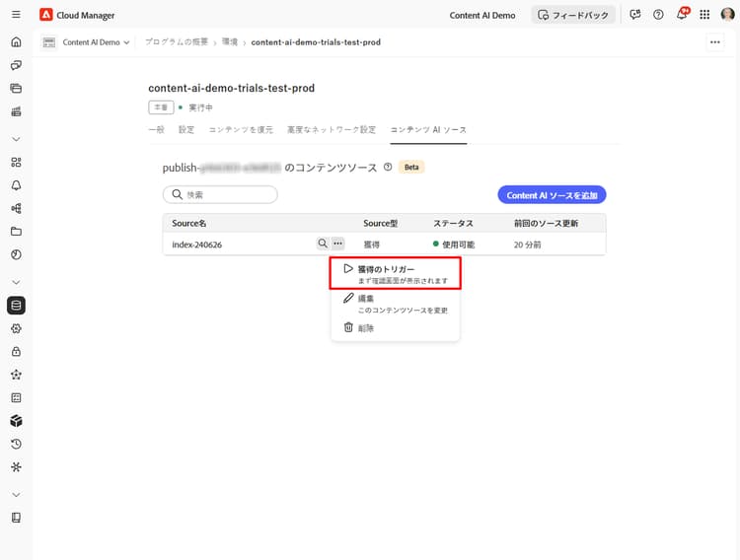Click into the 検索 search field
Image resolution: width=740 pixels, height=560 pixels.
(x=220, y=194)
